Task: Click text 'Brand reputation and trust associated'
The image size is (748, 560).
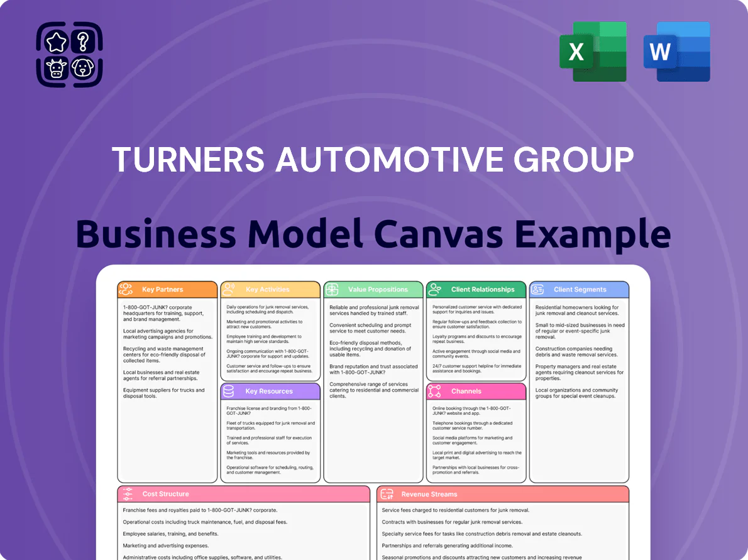Action: (373, 370)
